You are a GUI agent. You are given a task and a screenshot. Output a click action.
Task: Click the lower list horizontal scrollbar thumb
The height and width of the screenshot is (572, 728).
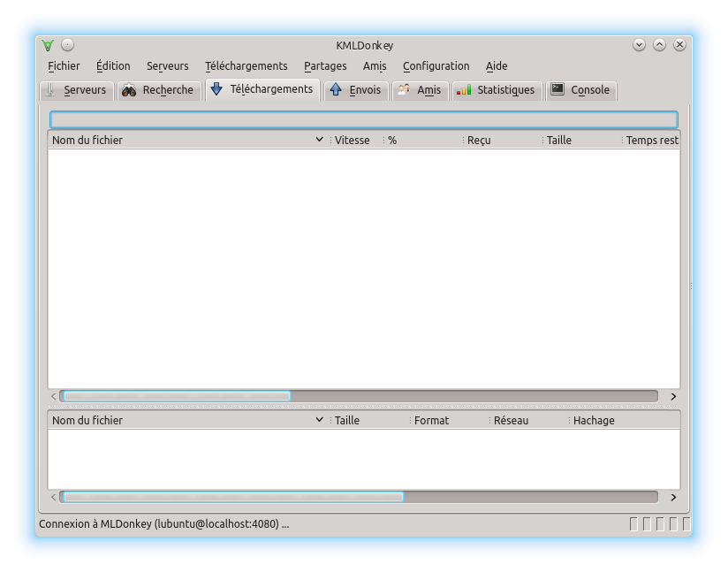tap(233, 497)
